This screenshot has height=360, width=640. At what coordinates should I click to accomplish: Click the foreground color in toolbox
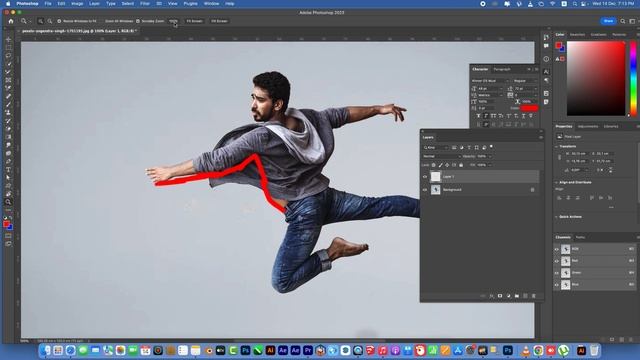pyautogui.click(x=7, y=224)
